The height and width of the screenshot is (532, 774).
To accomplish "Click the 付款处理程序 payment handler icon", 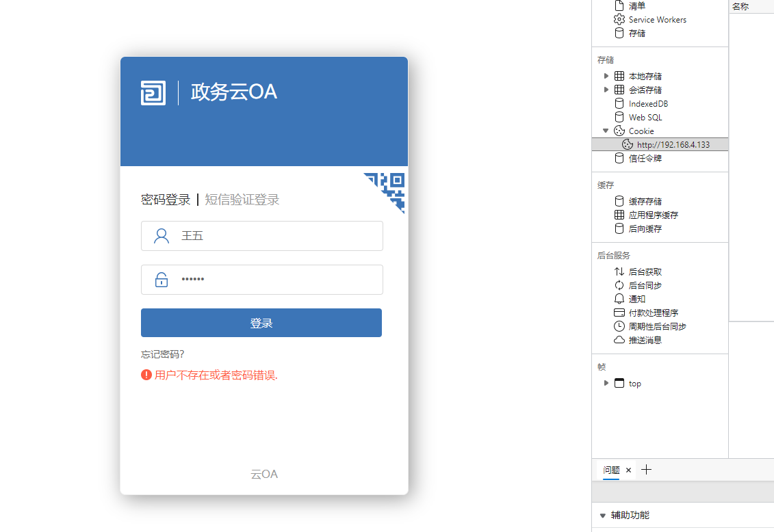I will coord(619,312).
